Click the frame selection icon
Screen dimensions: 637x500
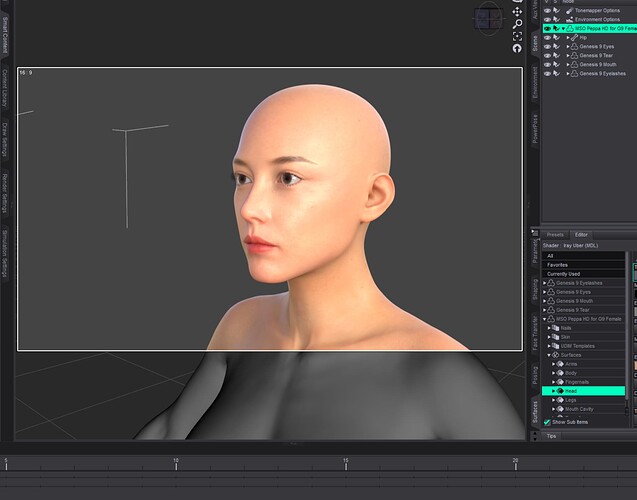pos(516,36)
